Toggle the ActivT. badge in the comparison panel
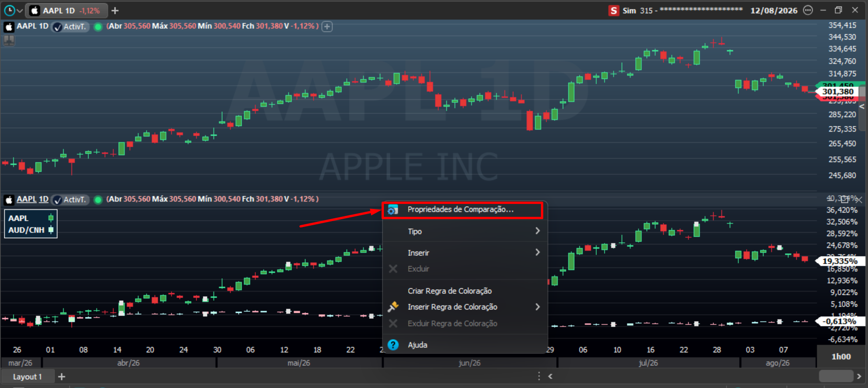The image size is (868, 388). click(70, 200)
